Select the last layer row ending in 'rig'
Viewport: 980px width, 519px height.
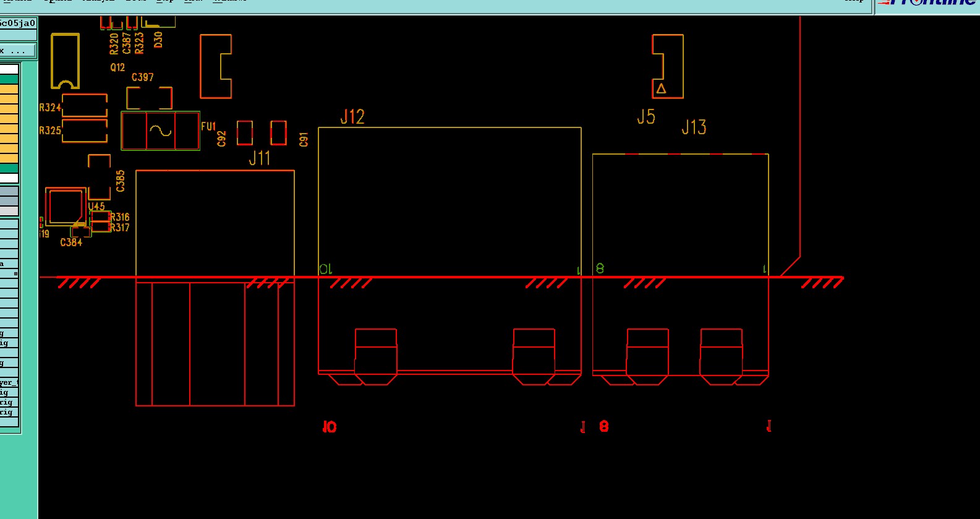(9, 413)
